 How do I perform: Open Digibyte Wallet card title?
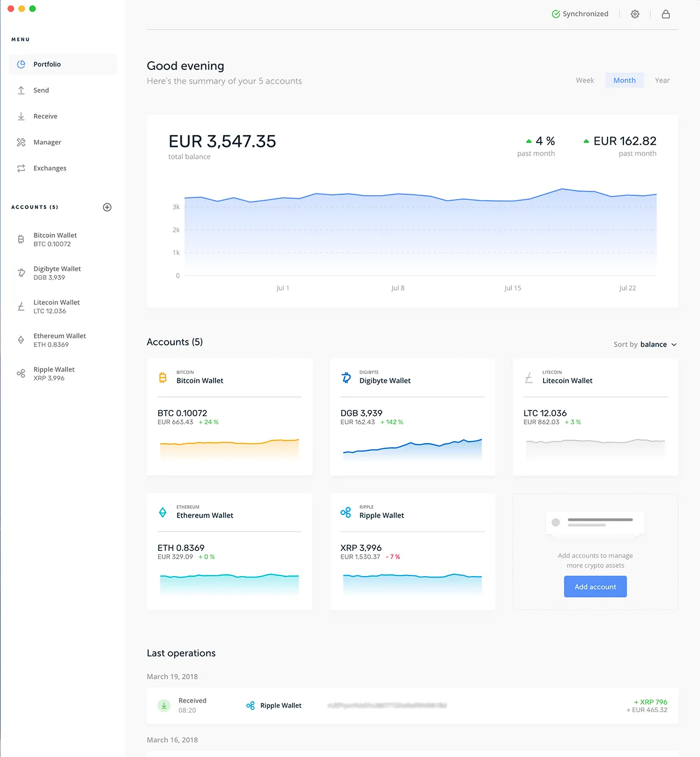(385, 380)
